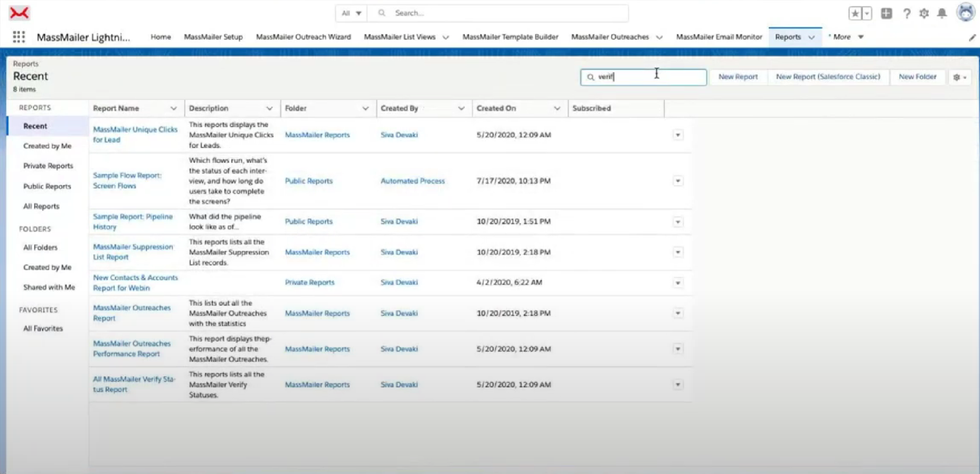Click the pencil edit navigation icon
Image resolution: width=980 pixels, height=474 pixels.
[x=972, y=37]
